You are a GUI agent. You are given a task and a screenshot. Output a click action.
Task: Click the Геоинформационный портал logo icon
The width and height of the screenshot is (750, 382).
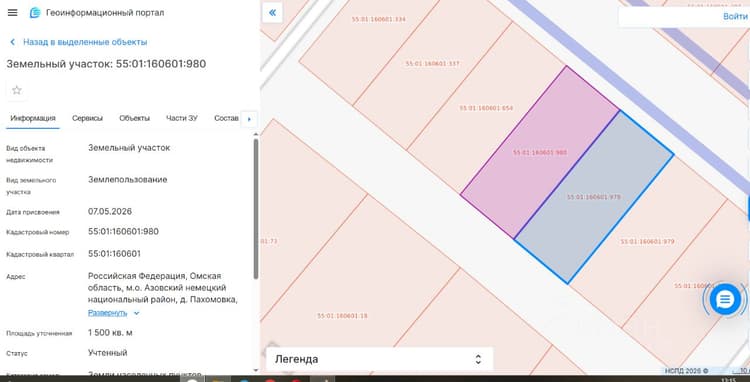tap(35, 13)
